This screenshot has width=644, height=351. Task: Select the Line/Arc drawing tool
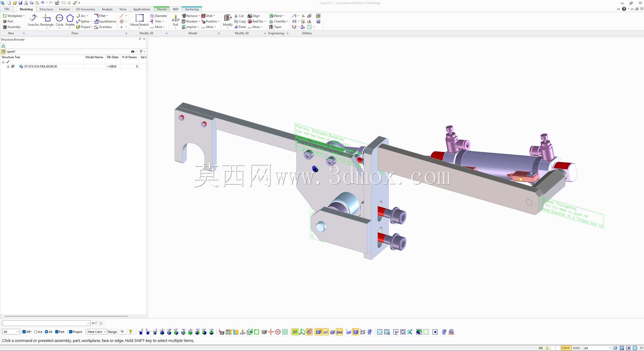[x=33, y=20]
